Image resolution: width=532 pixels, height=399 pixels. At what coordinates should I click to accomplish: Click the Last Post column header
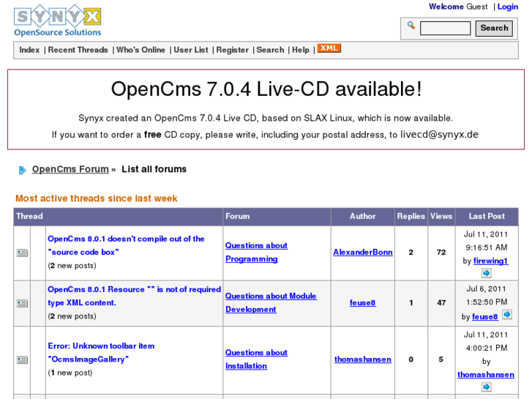487,216
